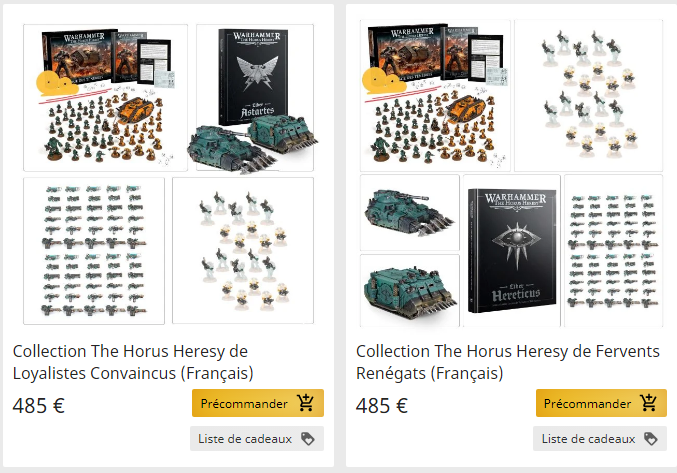Viewport: 677px width, 473px height.
Task: Open Collection Loyalistes Convaincus product title
Action: click(133, 362)
